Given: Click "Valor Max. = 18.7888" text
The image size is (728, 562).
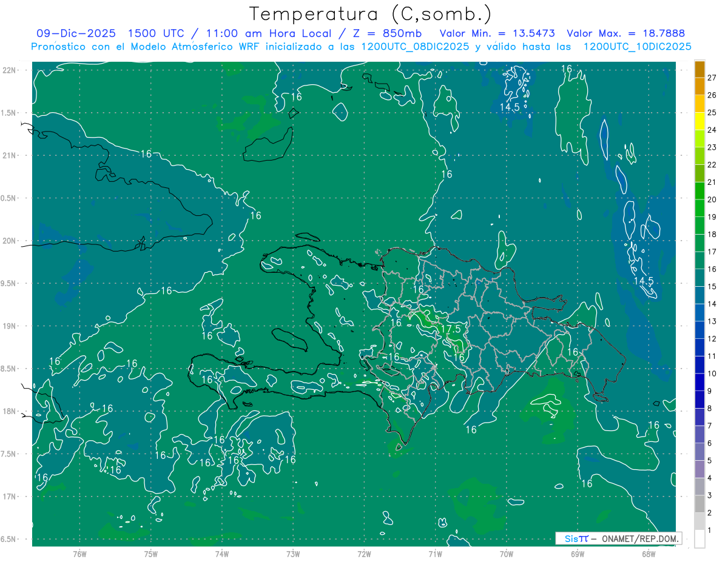Looking at the screenshot, I should [x=625, y=33].
